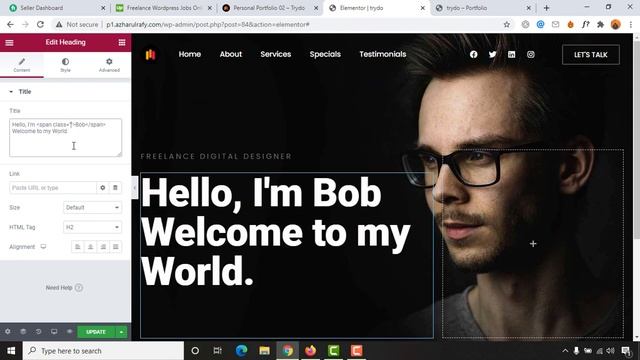Click the Facebook icon in header
Image resolution: width=640 pixels, height=360 pixels.
click(473, 54)
